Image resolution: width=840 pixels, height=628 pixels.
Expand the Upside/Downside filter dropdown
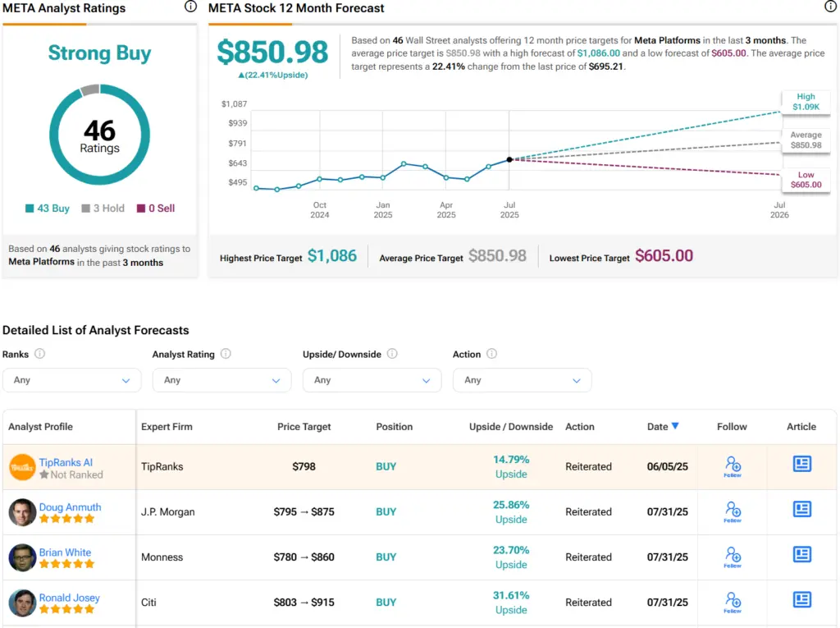(372, 380)
